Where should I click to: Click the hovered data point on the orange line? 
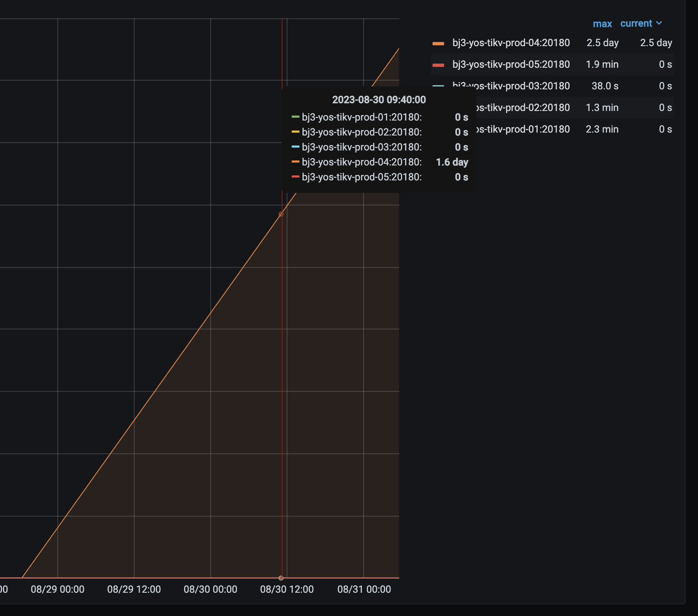(281, 214)
